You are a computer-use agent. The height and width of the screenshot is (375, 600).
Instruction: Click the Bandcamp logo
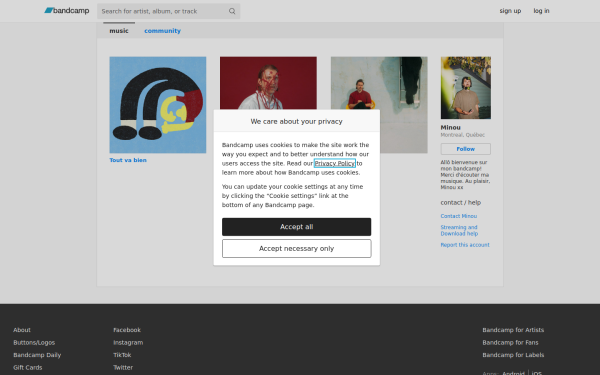coord(67,11)
